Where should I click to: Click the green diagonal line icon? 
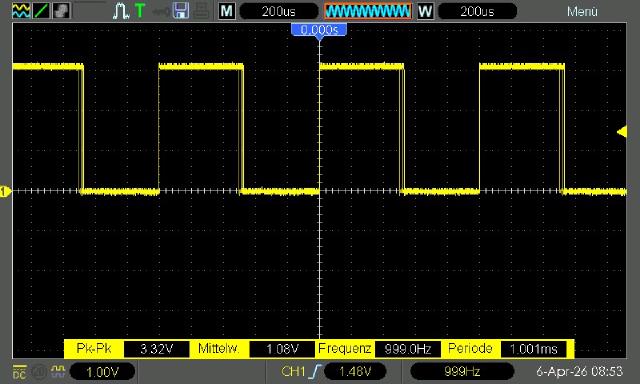41,11
